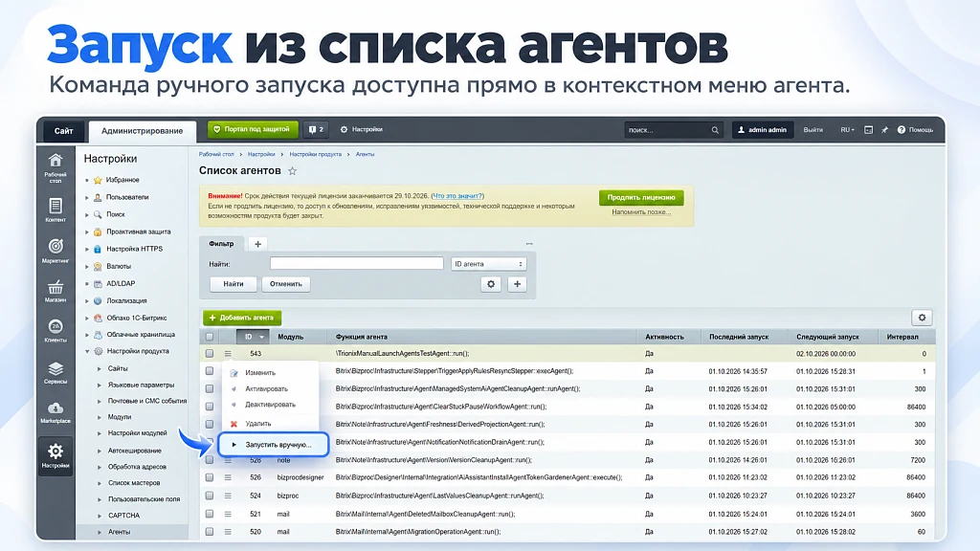Open row actions menu for agent 520
Viewport: 980px width, 551px height.
pyautogui.click(x=228, y=532)
